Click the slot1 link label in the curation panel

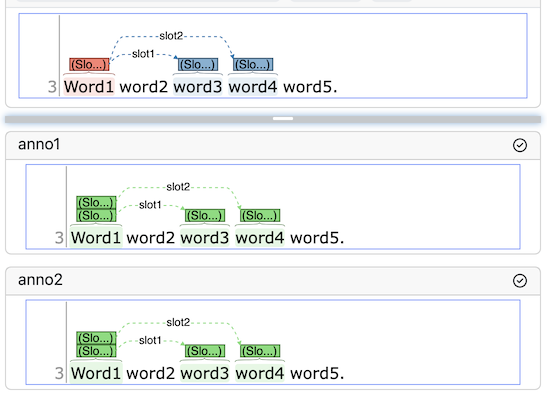(x=143, y=54)
